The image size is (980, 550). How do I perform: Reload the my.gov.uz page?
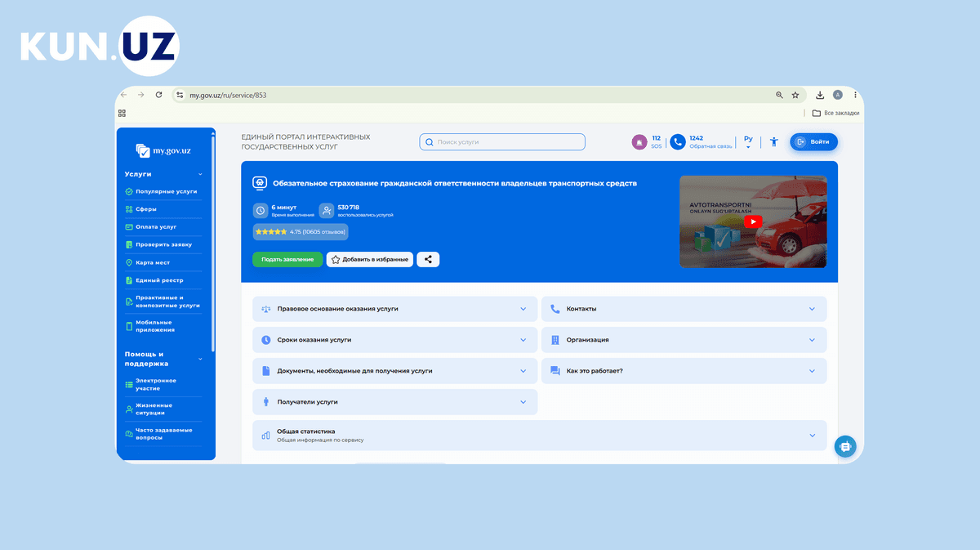pos(158,95)
